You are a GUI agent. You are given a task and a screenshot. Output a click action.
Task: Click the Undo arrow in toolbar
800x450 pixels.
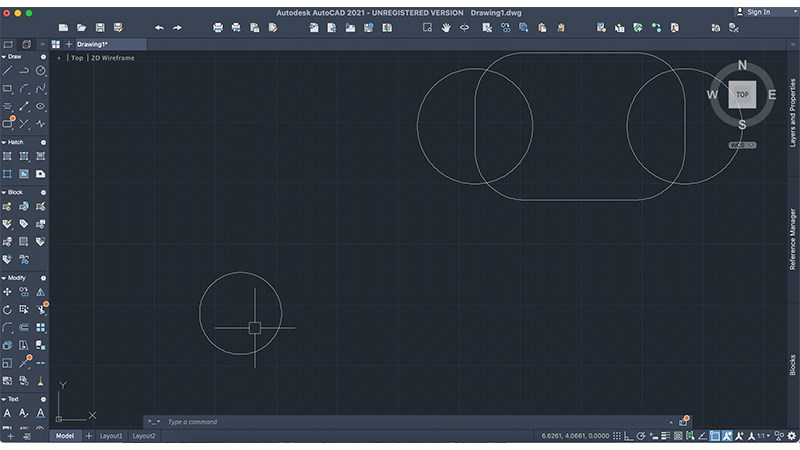pyautogui.click(x=159, y=28)
